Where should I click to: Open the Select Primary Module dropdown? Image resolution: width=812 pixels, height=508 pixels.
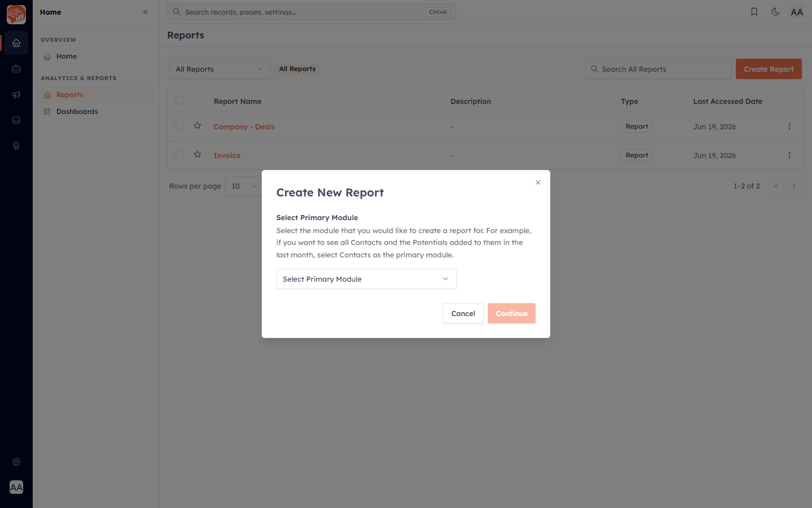click(x=367, y=279)
